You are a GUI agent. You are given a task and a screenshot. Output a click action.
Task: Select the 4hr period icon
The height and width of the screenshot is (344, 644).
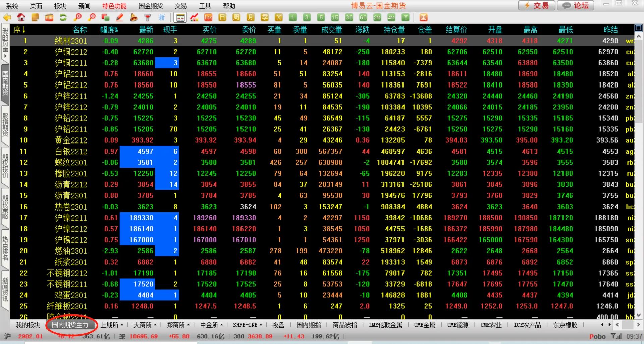[x=391, y=18]
